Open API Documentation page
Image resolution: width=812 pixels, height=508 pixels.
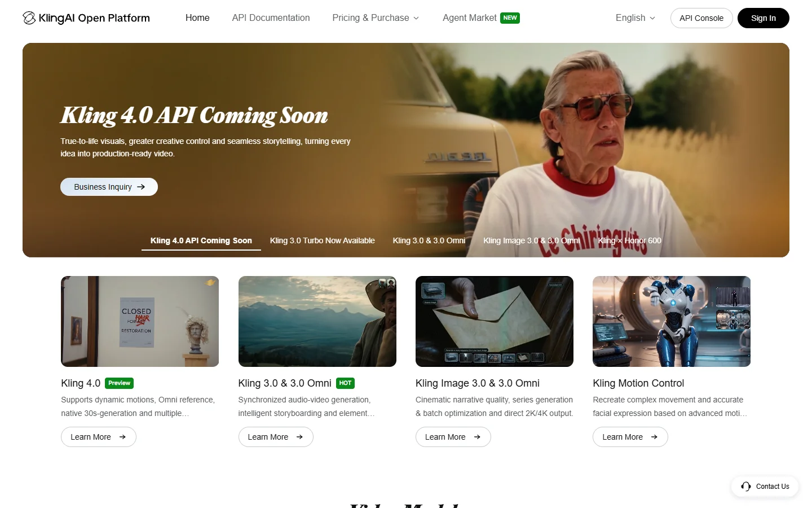click(x=271, y=18)
